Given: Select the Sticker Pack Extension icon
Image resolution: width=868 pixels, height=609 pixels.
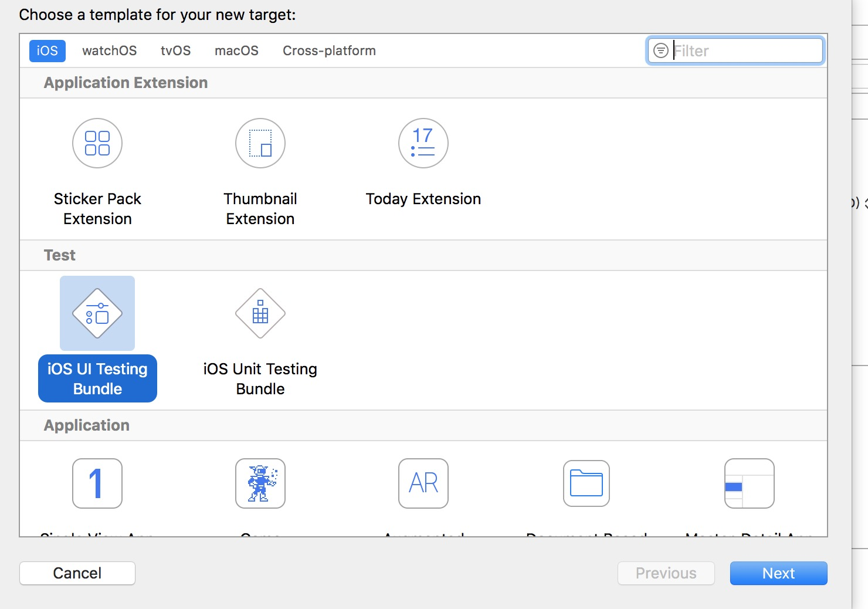Looking at the screenshot, I should point(97,143).
